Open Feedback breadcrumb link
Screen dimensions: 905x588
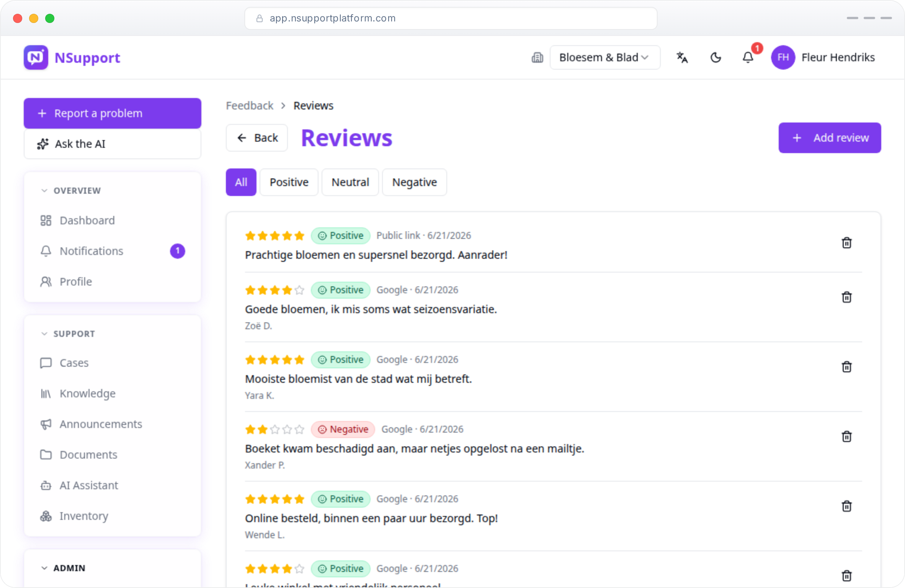[x=250, y=106]
